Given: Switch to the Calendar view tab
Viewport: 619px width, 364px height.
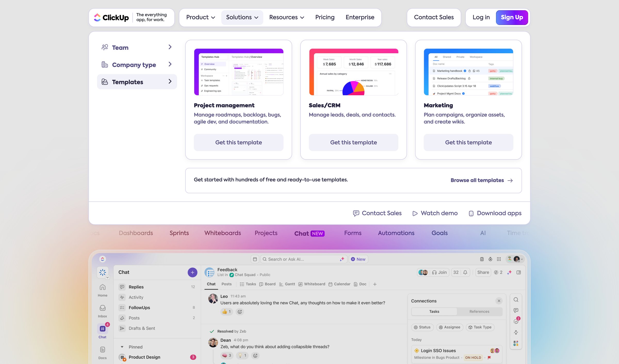Looking at the screenshot, I should pyautogui.click(x=339, y=284).
